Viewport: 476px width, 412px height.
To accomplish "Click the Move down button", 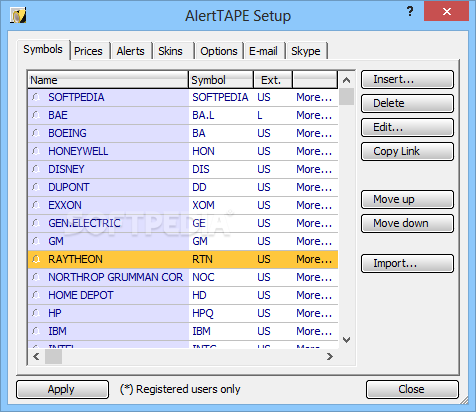I will tap(407, 223).
